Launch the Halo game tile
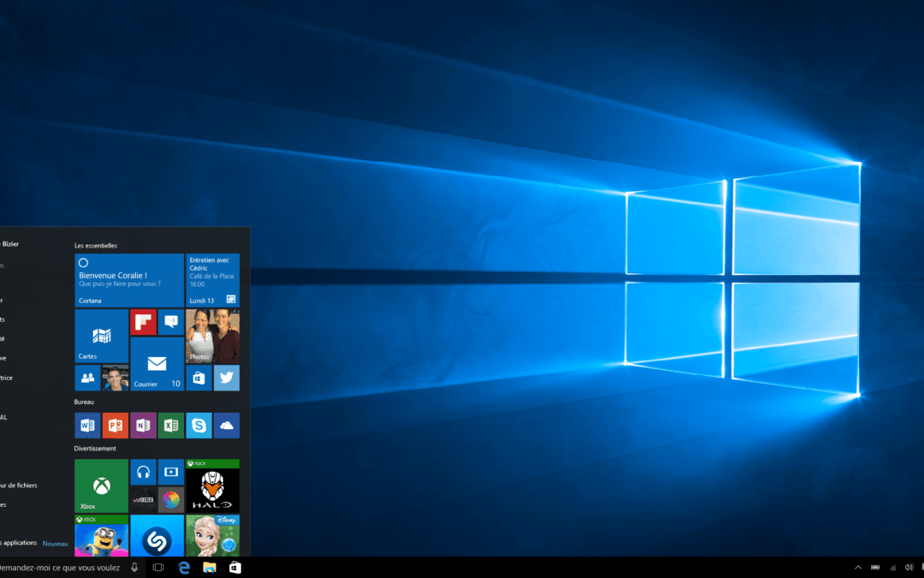This screenshot has width=924, height=578. pyautogui.click(x=212, y=486)
